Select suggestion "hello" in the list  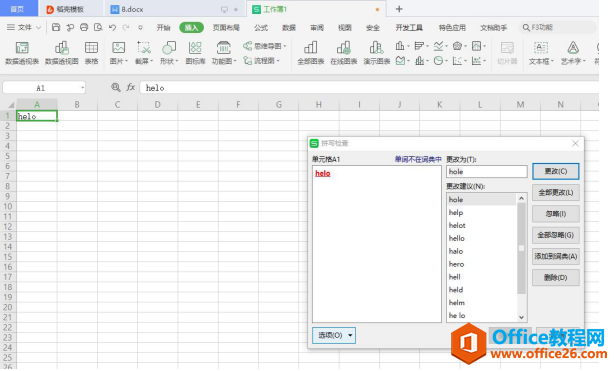(x=457, y=238)
